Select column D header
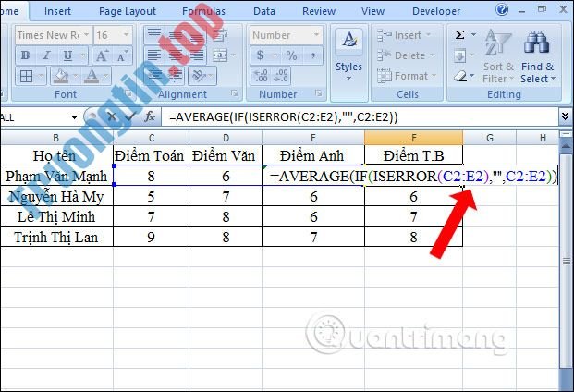574x392 pixels. pos(226,138)
